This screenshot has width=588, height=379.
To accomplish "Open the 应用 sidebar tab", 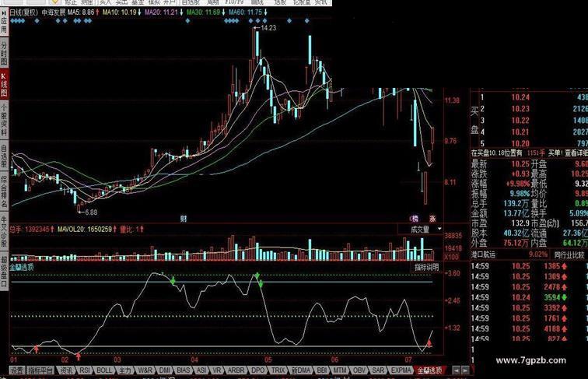I will (4, 26).
